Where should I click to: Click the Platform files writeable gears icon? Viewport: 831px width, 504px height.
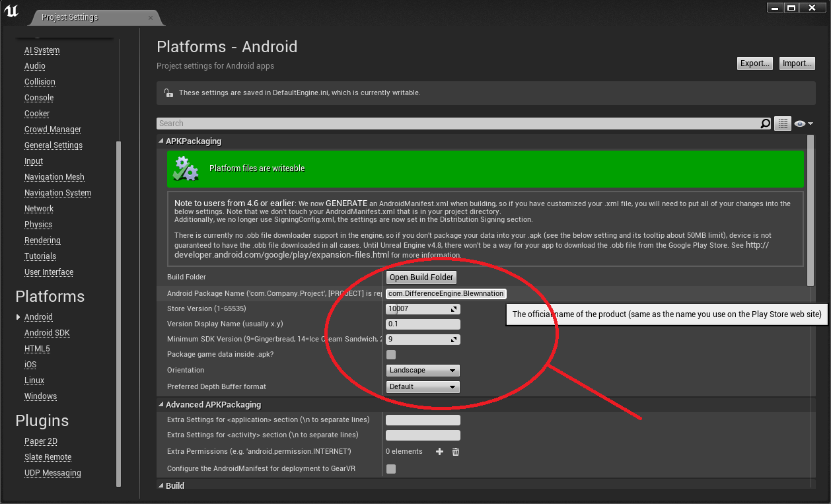point(185,168)
